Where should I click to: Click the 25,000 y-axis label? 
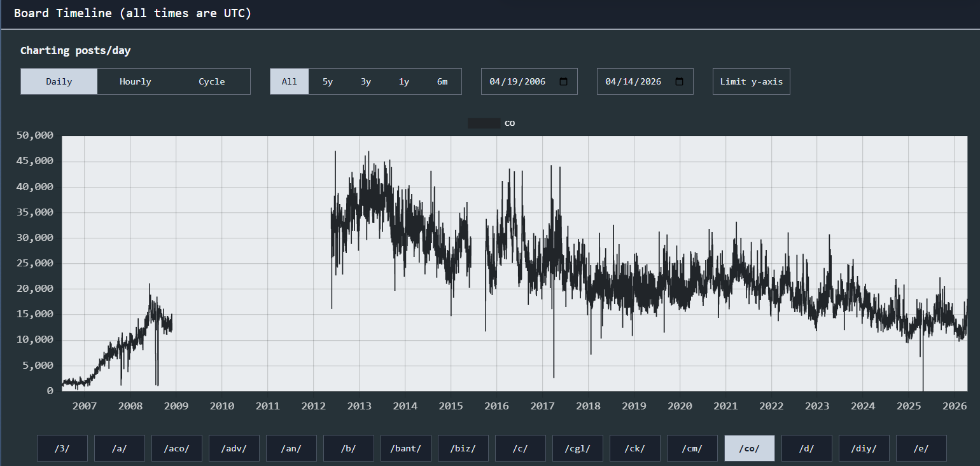pyautogui.click(x=36, y=263)
